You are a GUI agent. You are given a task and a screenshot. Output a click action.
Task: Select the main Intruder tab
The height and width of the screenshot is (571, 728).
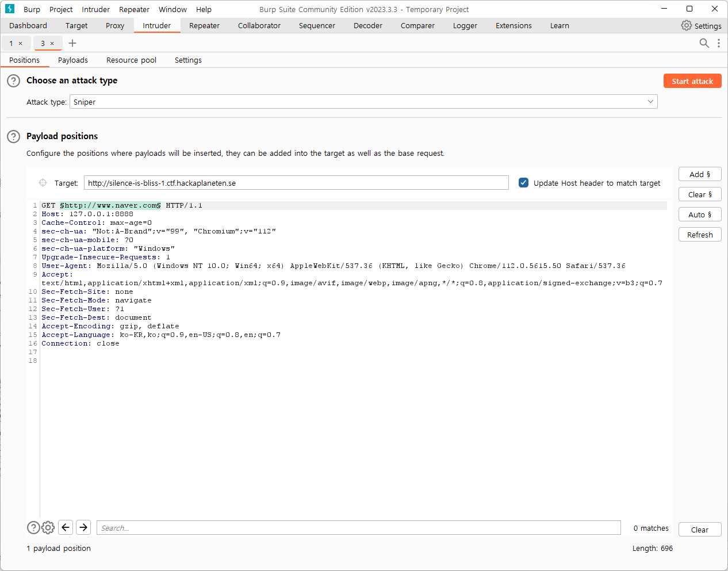(157, 25)
